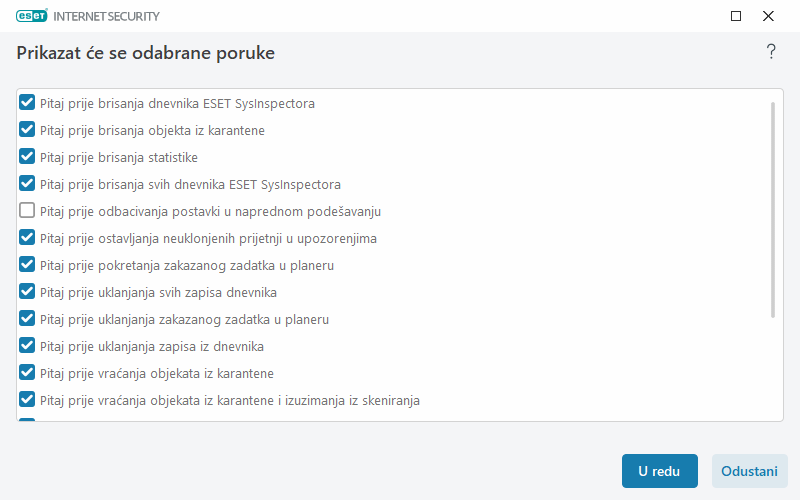Image resolution: width=800 pixels, height=500 pixels.
Task: Toggle 'Pitaj prije uklanjanja zakazanog zadatka u planeru'
Action: pyautogui.click(x=28, y=319)
